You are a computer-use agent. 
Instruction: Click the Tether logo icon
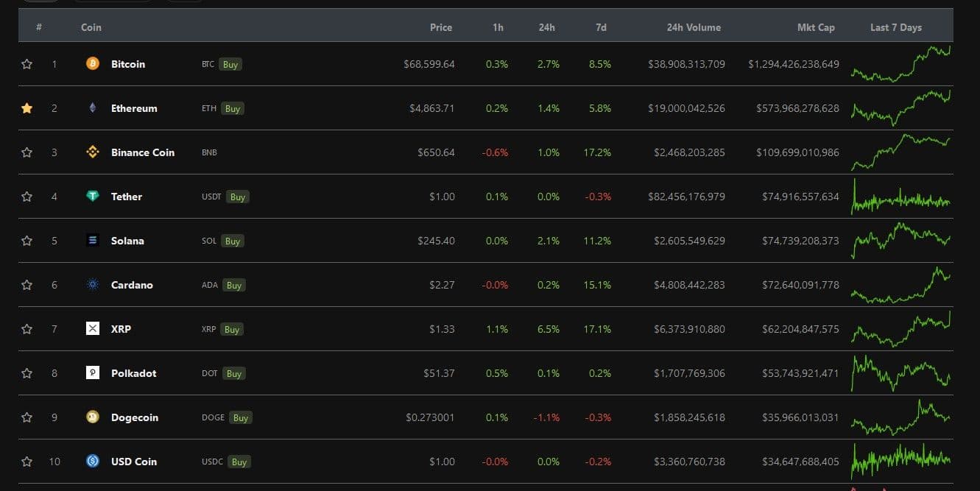(x=93, y=197)
